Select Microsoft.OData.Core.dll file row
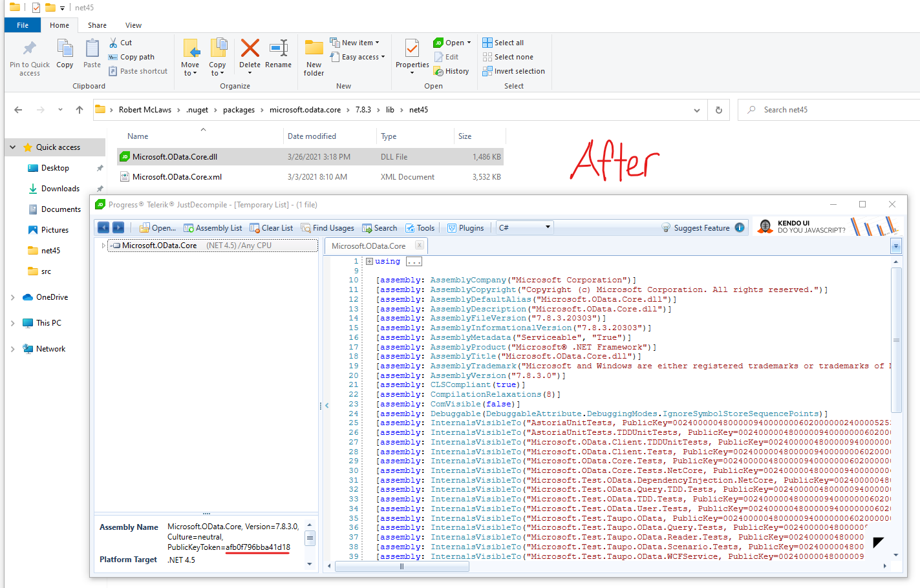 point(310,157)
